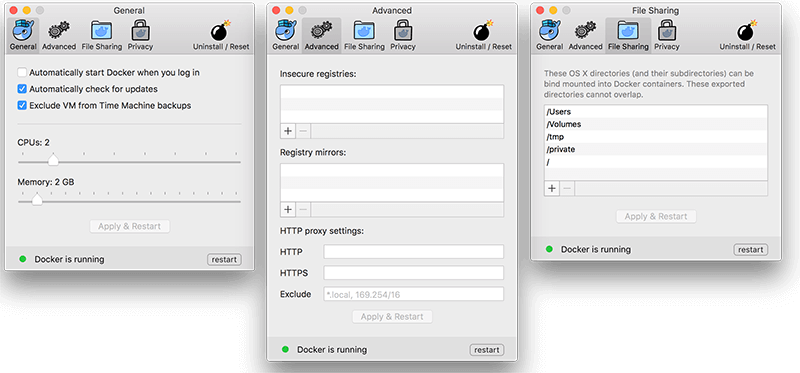Uncheck Exclude VM from Time Machine backups
This screenshot has width=800, height=373.
click(22, 106)
